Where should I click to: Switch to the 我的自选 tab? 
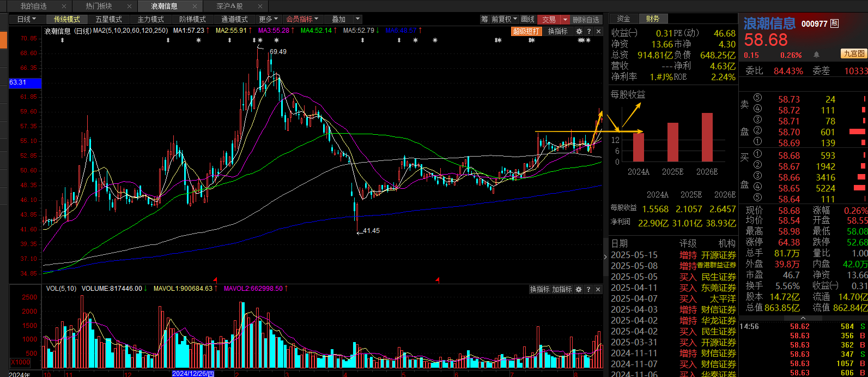[x=34, y=7]
